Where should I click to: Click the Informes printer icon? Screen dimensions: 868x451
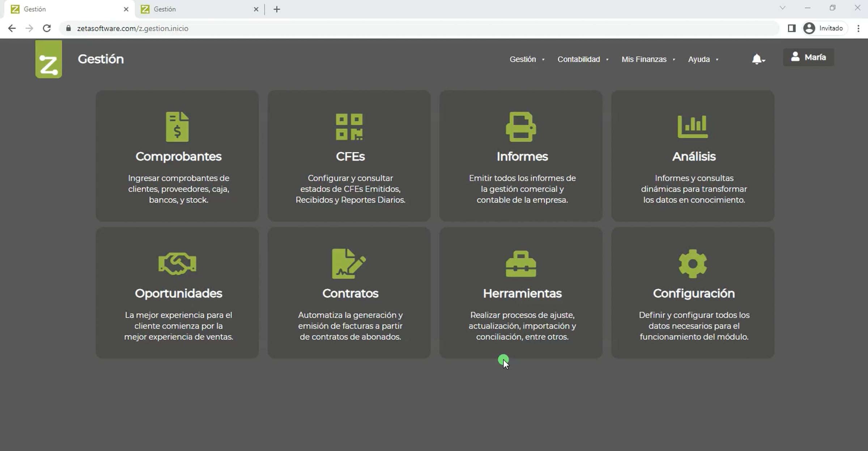[x=521, y=127]
